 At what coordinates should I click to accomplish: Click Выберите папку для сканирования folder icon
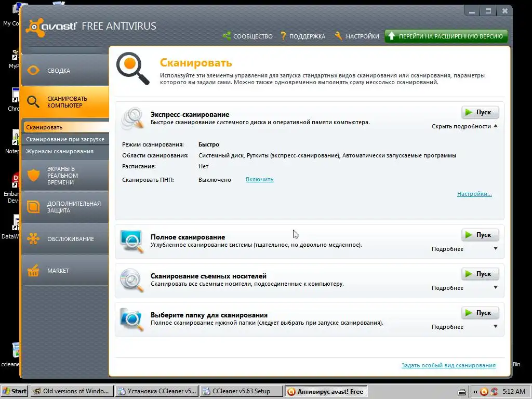[131, 320]
